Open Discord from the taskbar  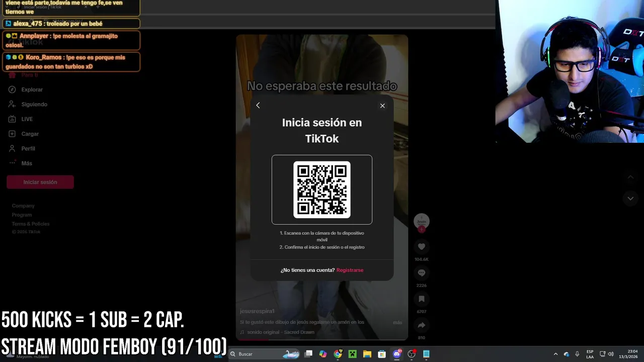click(397, 354)
